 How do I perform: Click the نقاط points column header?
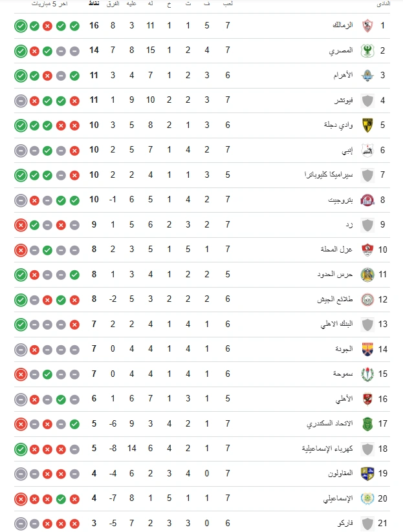94,4
